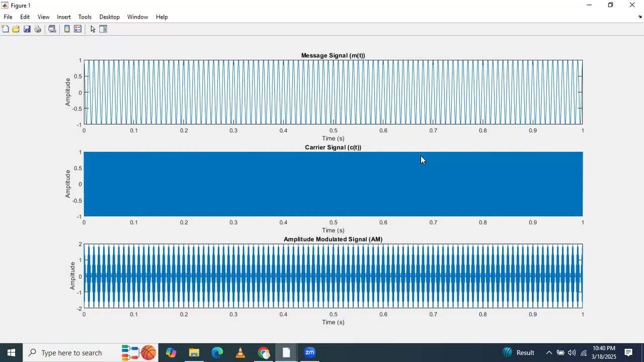Viewport: 644px width, 362px height.
Task: Open File Explorer from the taskbar
Action: 194,353
